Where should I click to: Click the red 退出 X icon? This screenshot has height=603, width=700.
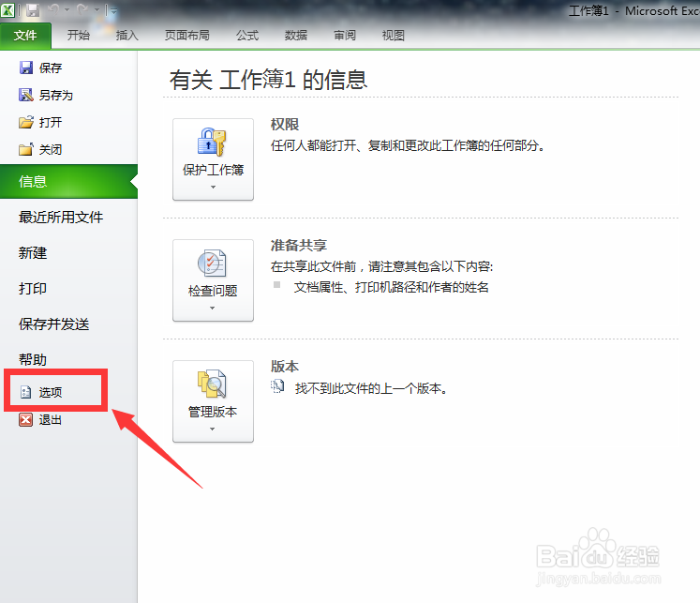click(26, 419)
